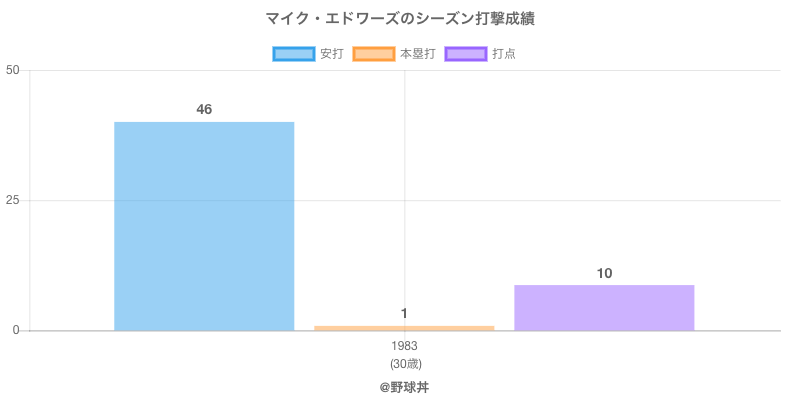Hide the 打点 series via its legend text
Viewport: 800px width, 400px height.
(504, 54)
